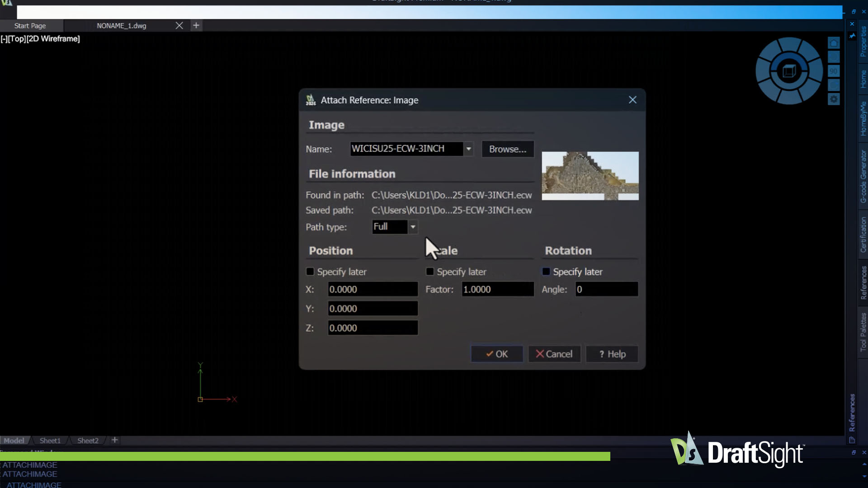Open the [-] viewport controls menu
The height and width of the screenshot is (488, 868).
[x=4, y=39]
